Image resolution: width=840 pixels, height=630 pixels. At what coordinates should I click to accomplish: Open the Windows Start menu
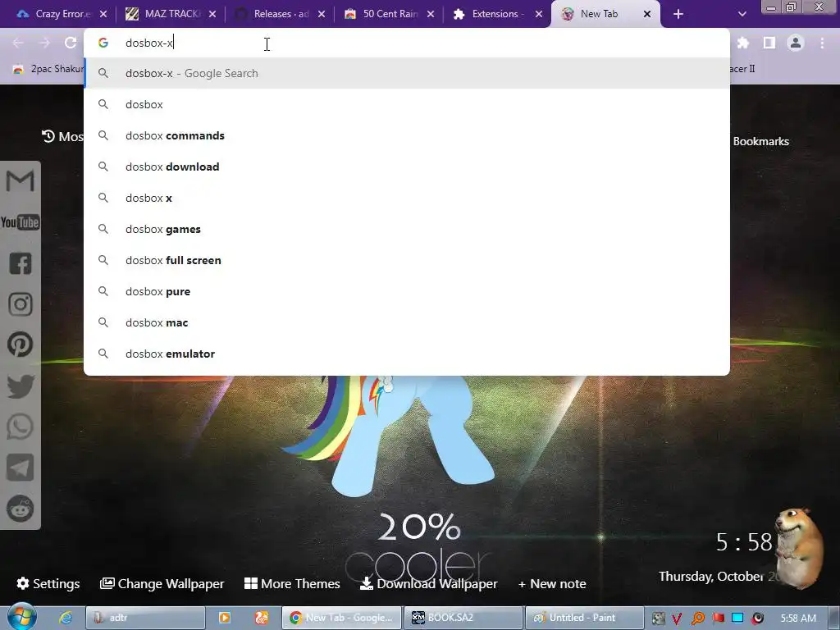21,617
